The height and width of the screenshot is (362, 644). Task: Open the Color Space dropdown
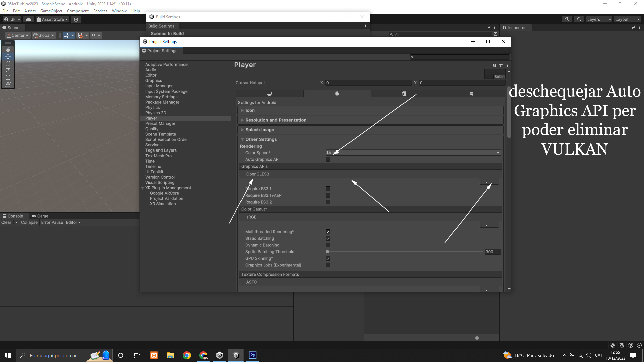[413, 153]
